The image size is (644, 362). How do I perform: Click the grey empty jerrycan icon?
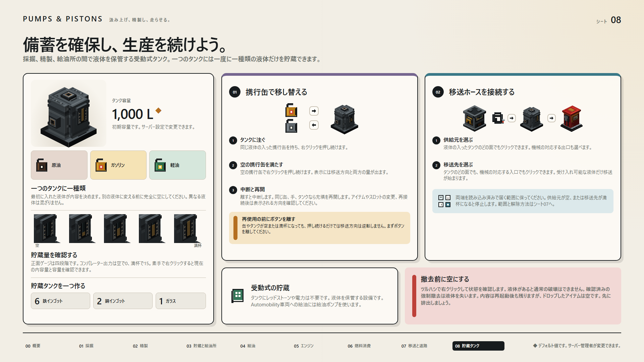click(291, 126)
